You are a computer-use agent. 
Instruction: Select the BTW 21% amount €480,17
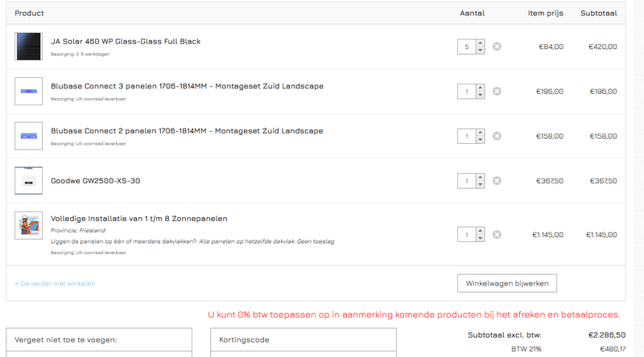[x=613, y=349]
